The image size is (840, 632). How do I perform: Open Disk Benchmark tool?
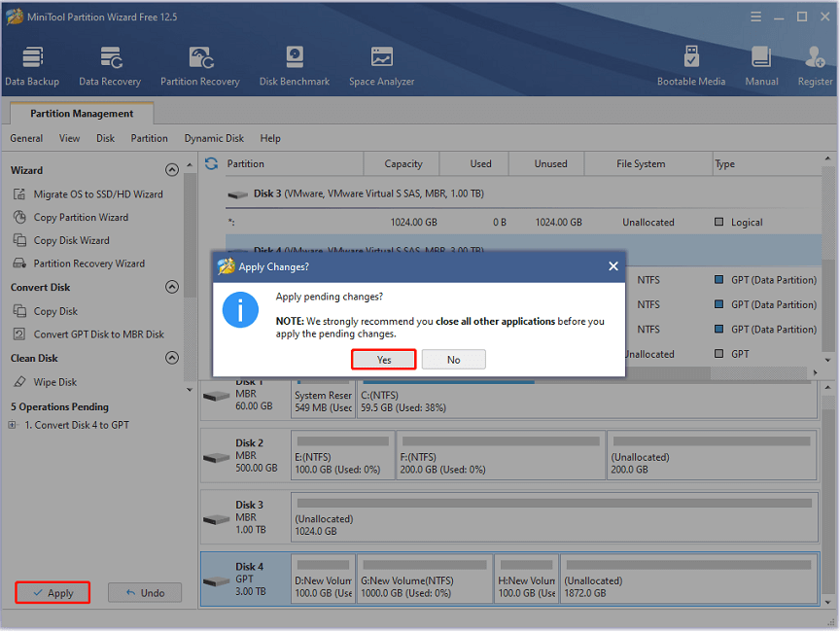click(295, 66)
